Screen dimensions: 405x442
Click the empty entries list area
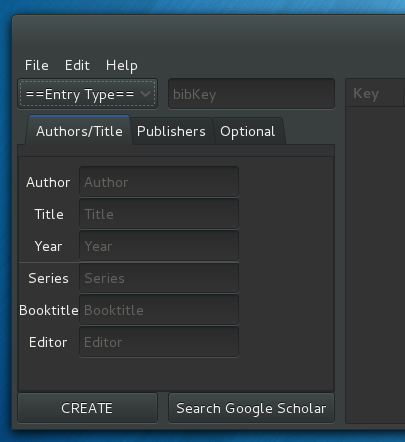click(x=375, y=265)
